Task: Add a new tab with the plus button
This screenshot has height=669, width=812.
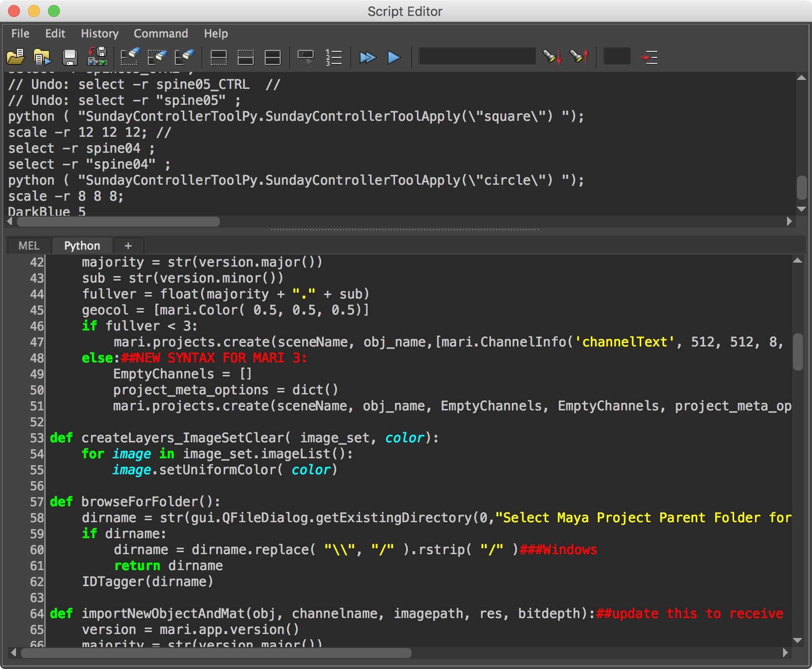Action: tap(128, 245)
